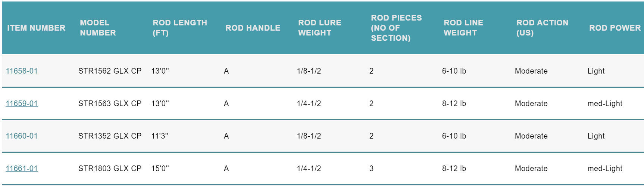Click the STR1563 GLX CP model cell
Image resolution: width=644 pixels, height=186 pixels.
click(x=110, y=103)
